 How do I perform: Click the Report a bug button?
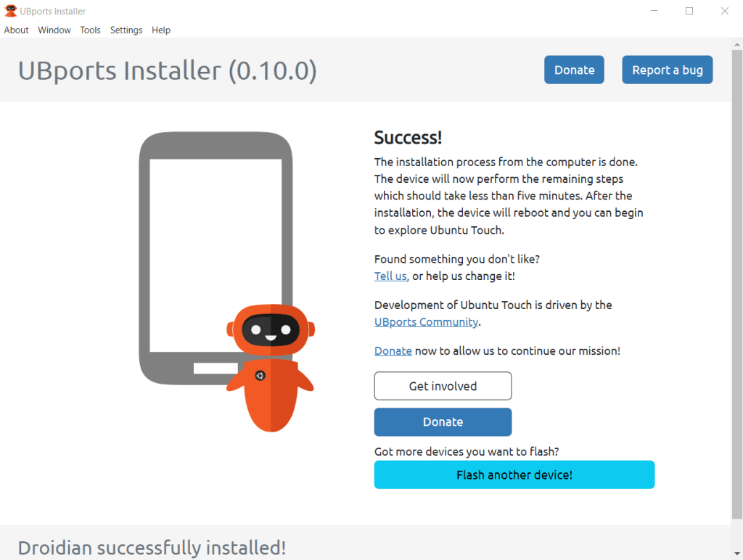667,70
